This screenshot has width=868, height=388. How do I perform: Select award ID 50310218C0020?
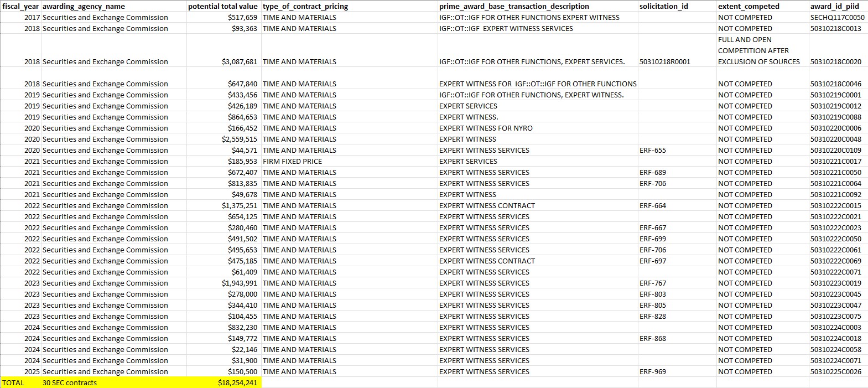(x=838, y=50)
